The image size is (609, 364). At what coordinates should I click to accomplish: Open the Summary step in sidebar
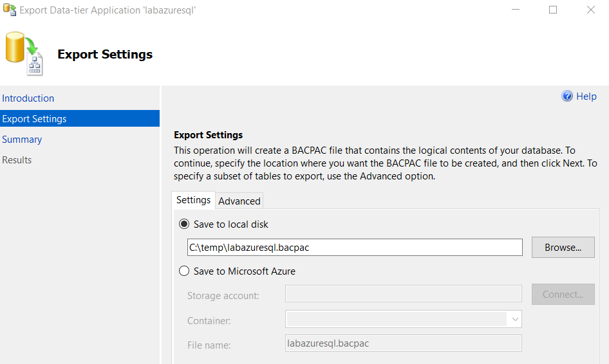point(22,140)
